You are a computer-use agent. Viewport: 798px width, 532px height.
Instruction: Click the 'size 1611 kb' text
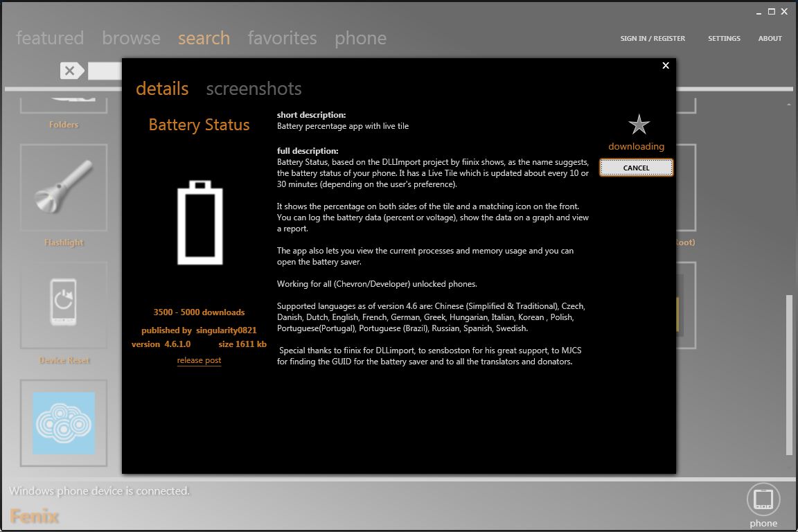pyautogui.click(x=242, y=344)
